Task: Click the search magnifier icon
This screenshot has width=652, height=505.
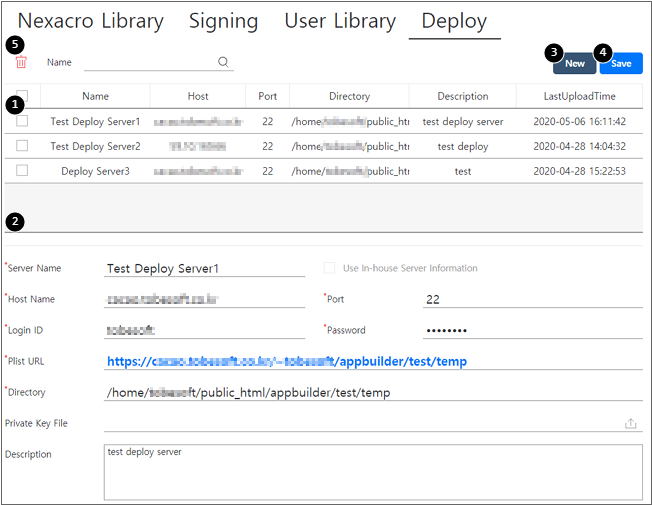Action: click(224, 62)
